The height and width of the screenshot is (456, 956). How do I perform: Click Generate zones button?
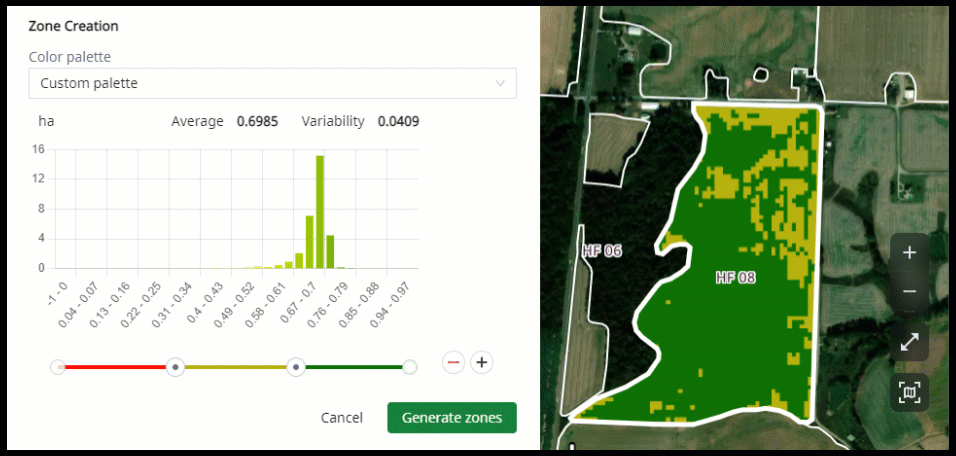pos(451,418)
